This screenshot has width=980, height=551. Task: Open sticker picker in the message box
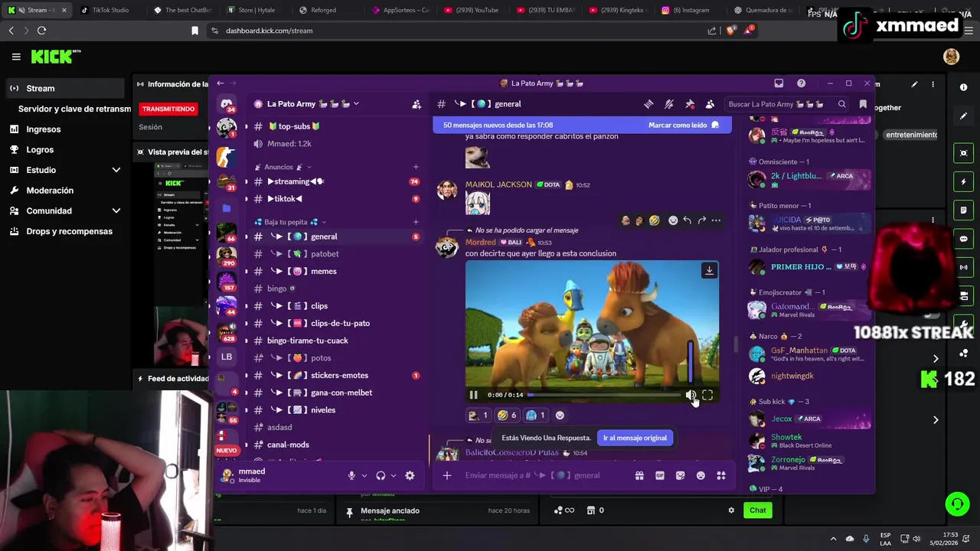pos(680,475)
